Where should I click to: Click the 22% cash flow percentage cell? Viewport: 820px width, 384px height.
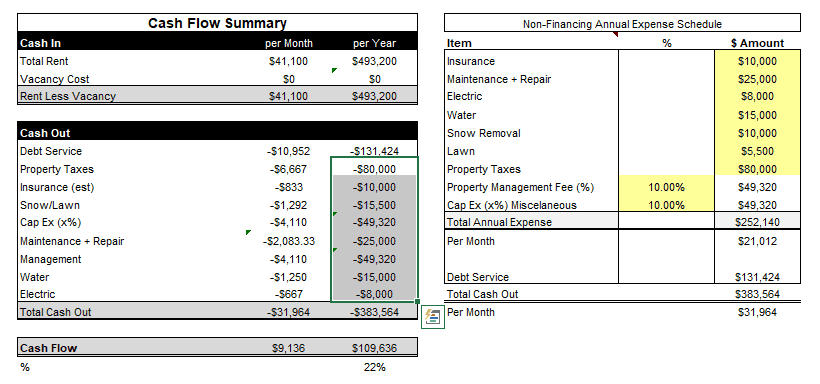374,367
